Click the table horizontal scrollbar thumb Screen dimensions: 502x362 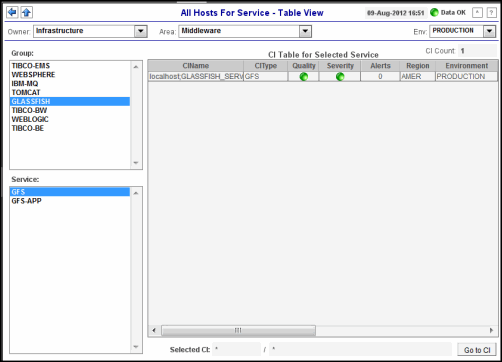pos(238,330)
